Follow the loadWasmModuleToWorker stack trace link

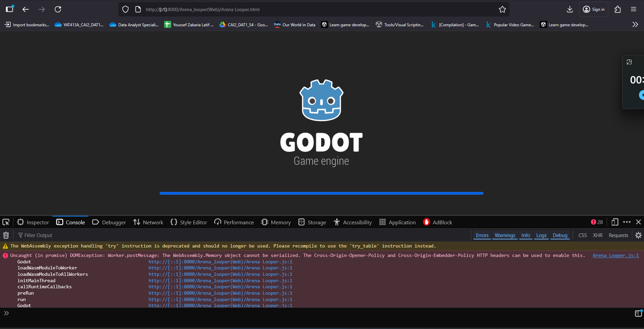pyautogui.click(x=220, y=268)
